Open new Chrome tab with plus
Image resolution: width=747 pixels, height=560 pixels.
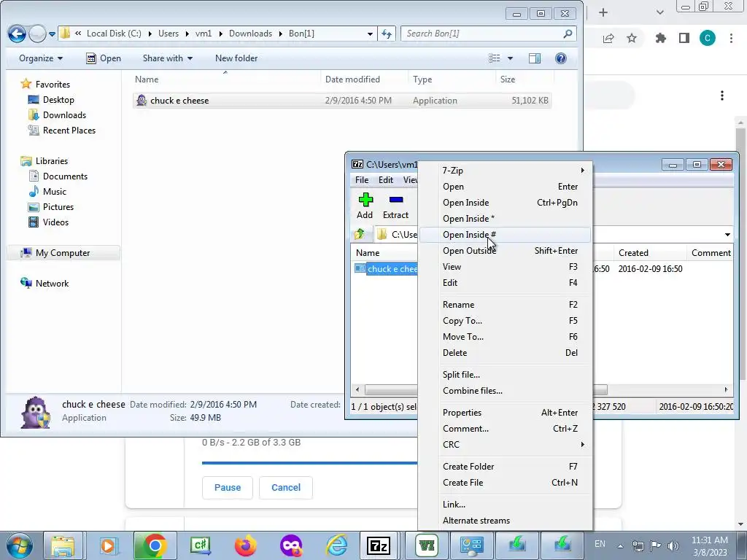click(x=603, y=12)
